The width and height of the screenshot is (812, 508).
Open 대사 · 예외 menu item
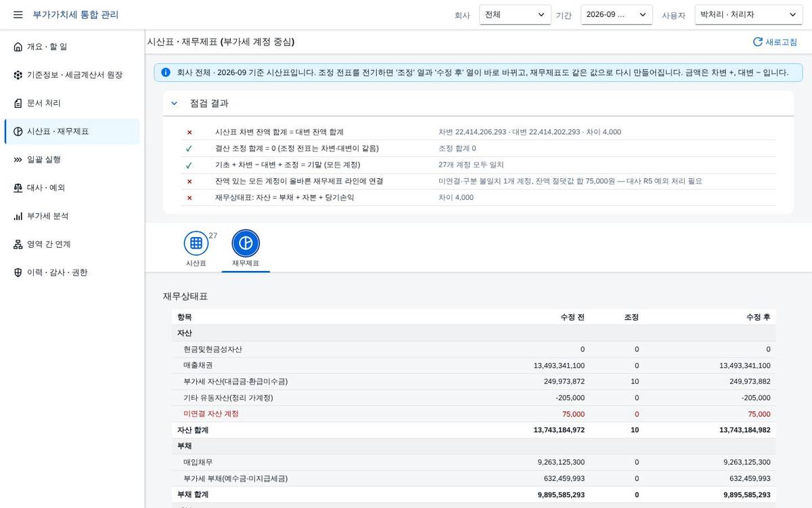72,188
